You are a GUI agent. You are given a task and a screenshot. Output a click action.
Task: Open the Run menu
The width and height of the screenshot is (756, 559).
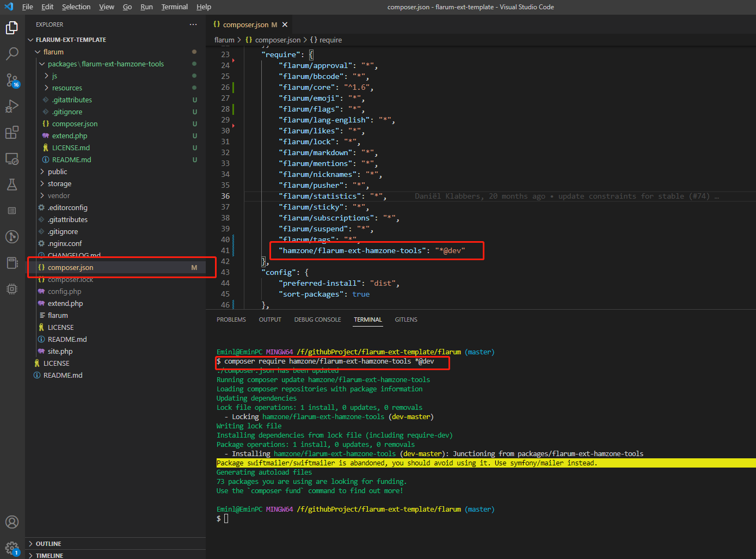pyautogui.click(x=146, y=7)
